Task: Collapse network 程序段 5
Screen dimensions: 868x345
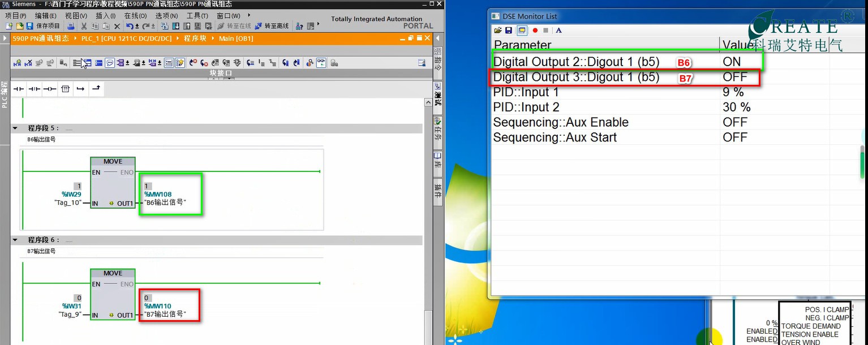Action: 15,128
